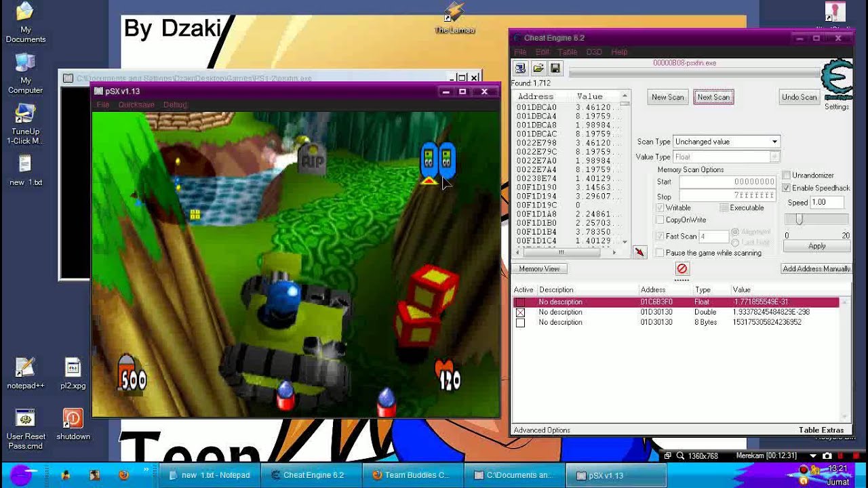The width and height of the screenshot is (868, 488).
Task: Click the Next Scan button
Action: (x=713, y=97)
